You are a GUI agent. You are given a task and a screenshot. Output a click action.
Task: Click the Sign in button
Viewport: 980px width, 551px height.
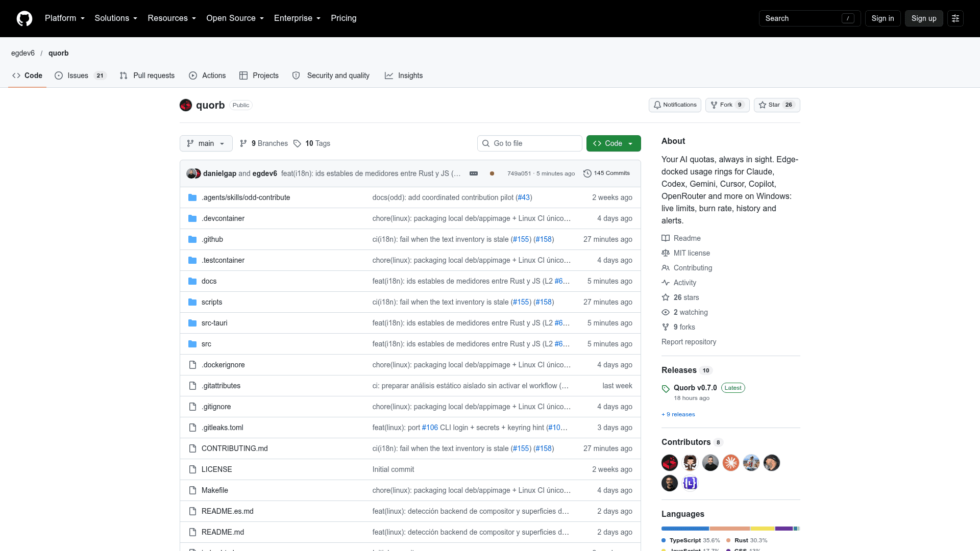(883, 18)
